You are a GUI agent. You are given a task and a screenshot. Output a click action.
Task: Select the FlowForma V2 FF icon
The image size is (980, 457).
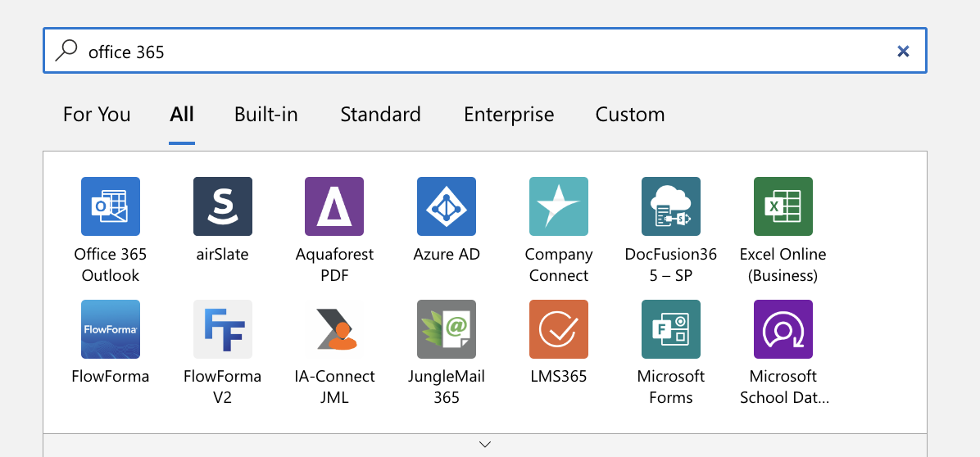(223, 329)
